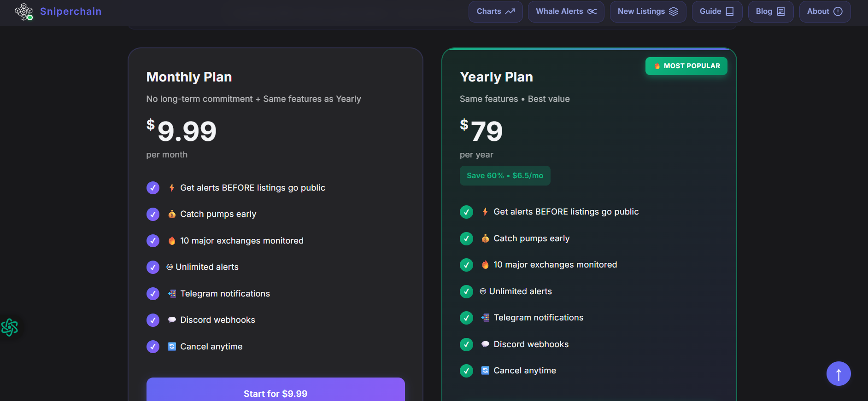Click the Sniperchain logo icon

[23, 12]
